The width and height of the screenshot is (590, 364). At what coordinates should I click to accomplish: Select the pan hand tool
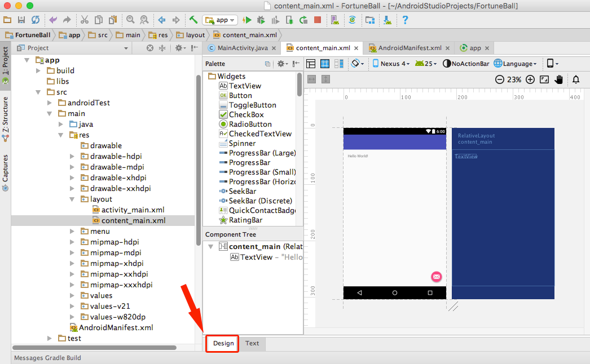point(558,79)
